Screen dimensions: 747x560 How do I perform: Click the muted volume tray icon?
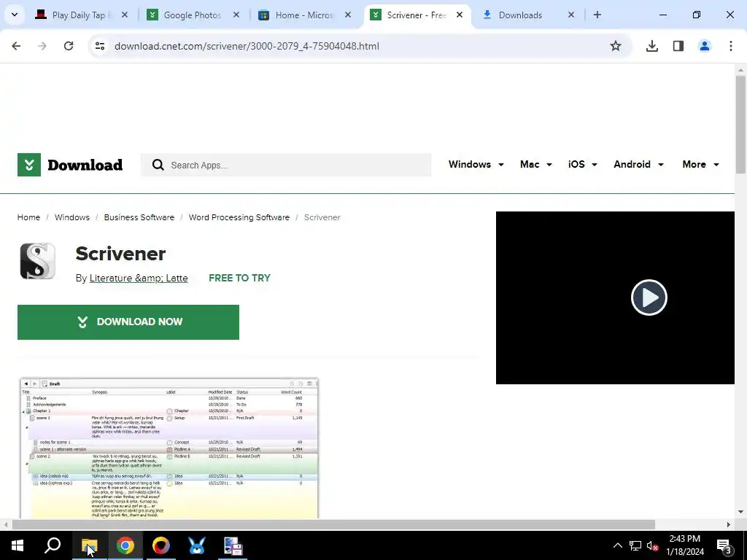pyautogui.click(x=653, y=545)
